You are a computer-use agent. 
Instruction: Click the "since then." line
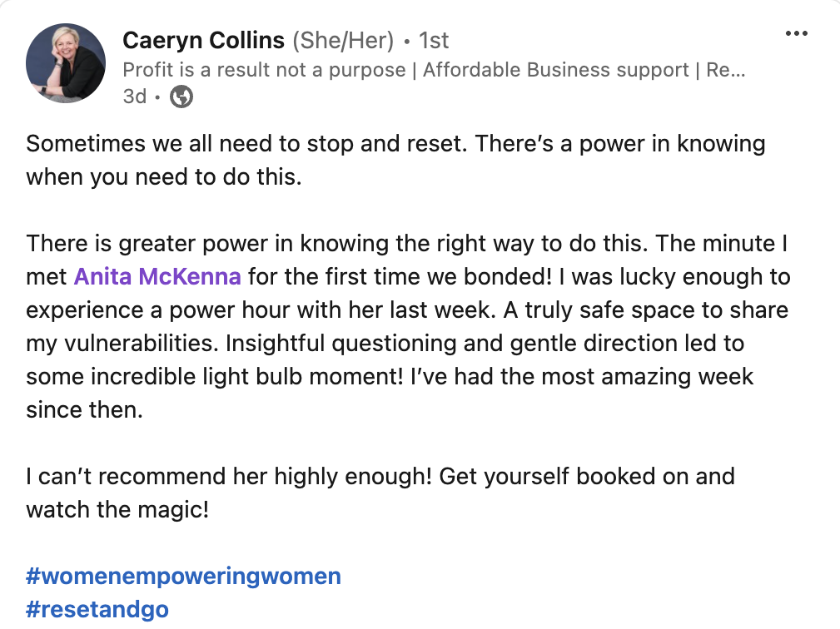85,409
